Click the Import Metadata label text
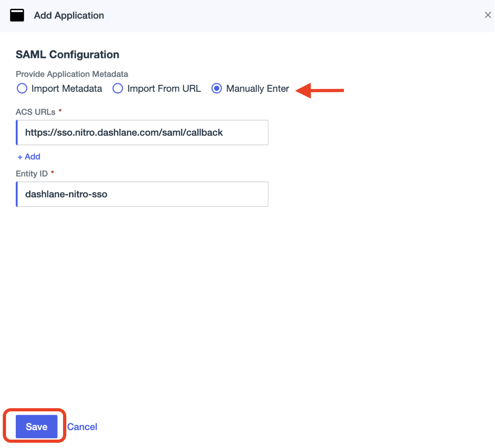The image size is (495, 448). click(67, 89)
